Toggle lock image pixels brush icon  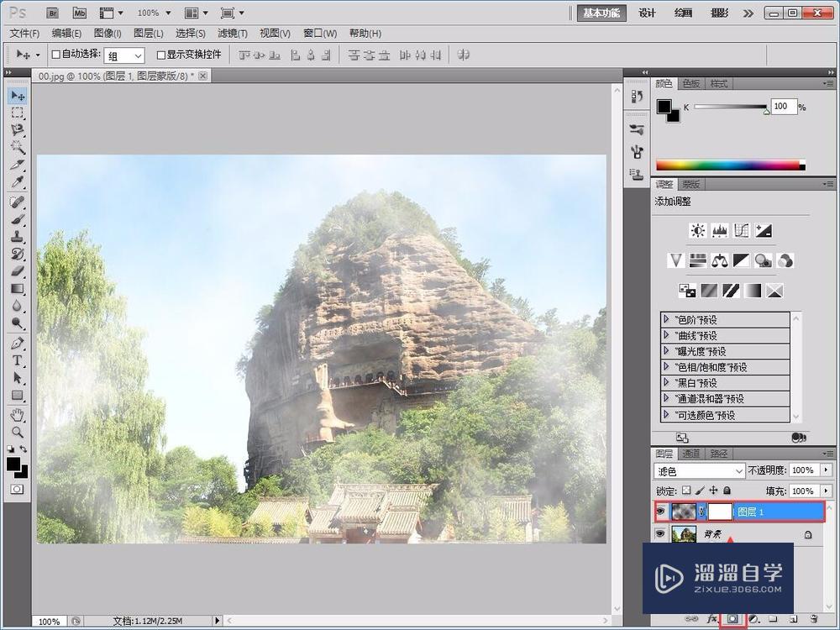point(700,491)
